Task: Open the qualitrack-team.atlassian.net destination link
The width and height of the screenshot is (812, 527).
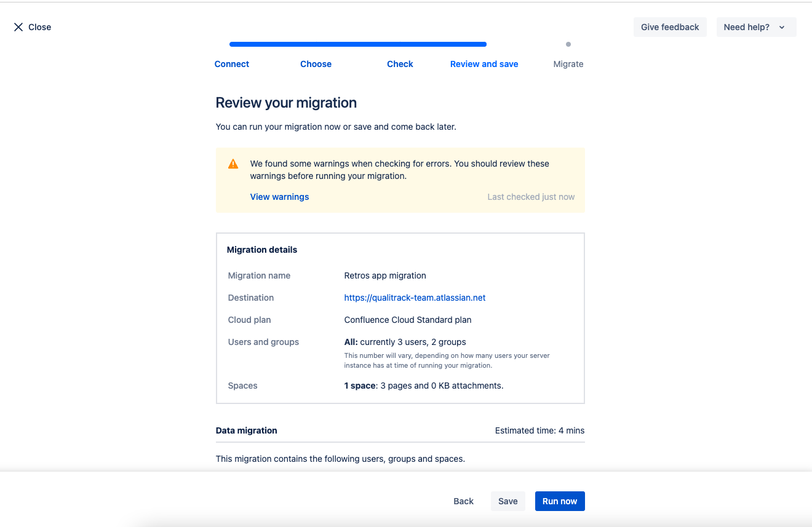Action: pyautogui.click(x=415, y=298)
